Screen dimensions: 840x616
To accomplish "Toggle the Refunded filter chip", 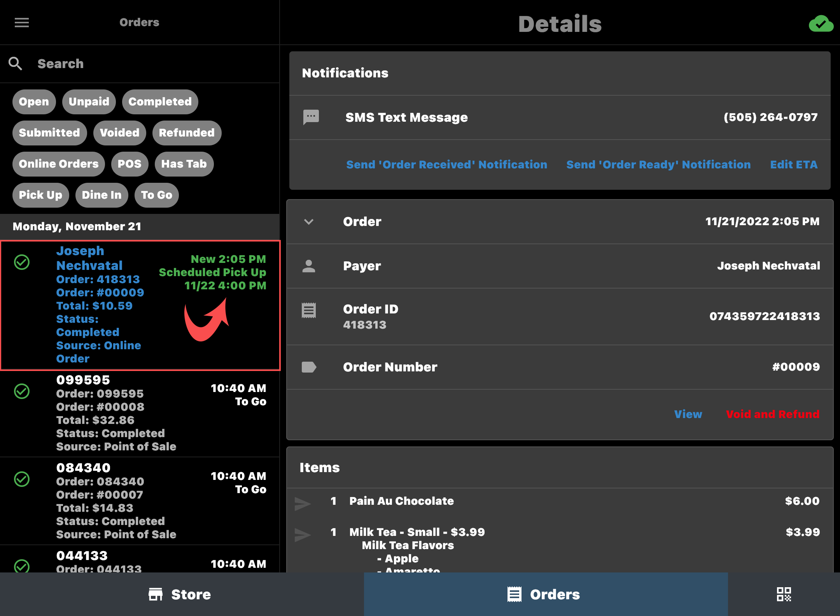I will [x=187, y=133].
